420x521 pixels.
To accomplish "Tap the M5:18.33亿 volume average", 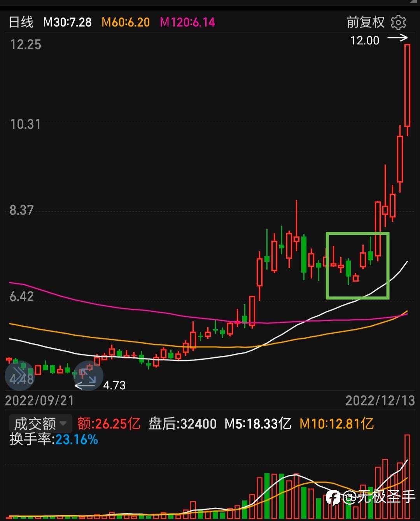I will (x=258, y=423).
